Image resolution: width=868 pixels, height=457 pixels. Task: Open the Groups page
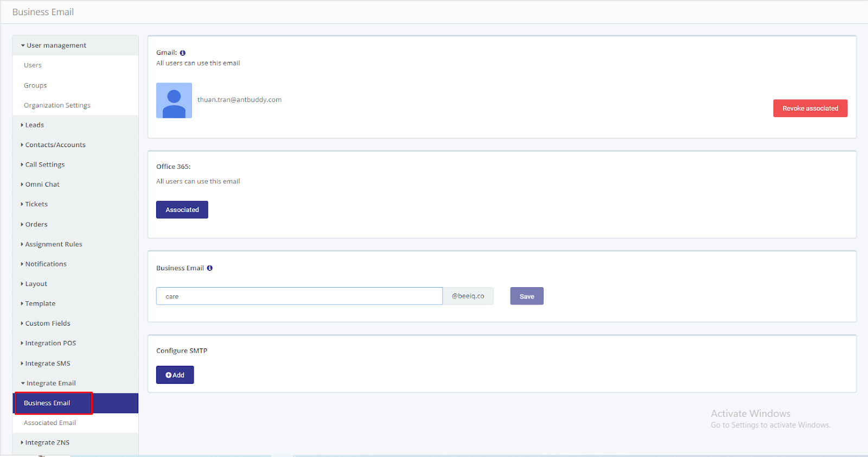[x=75, y=85]
